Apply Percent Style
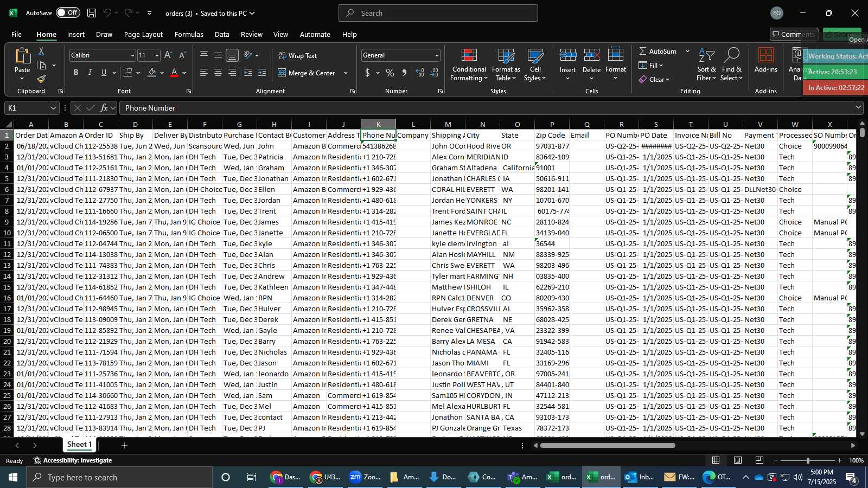The image size is (868, 488). coord(390,73)
